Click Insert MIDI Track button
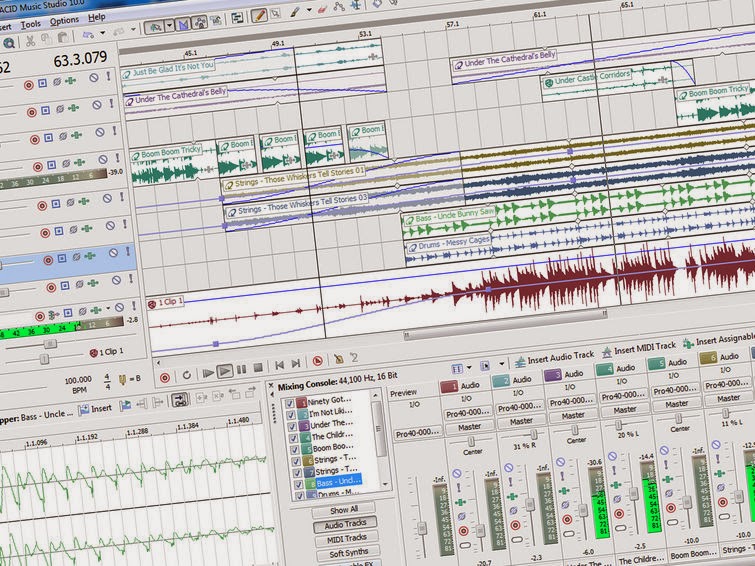 tap(639, 348)
